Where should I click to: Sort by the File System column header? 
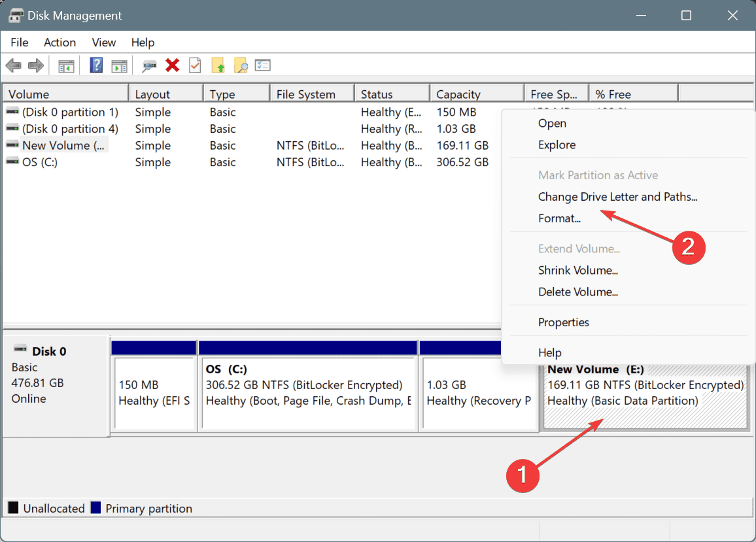pos(312,94)
